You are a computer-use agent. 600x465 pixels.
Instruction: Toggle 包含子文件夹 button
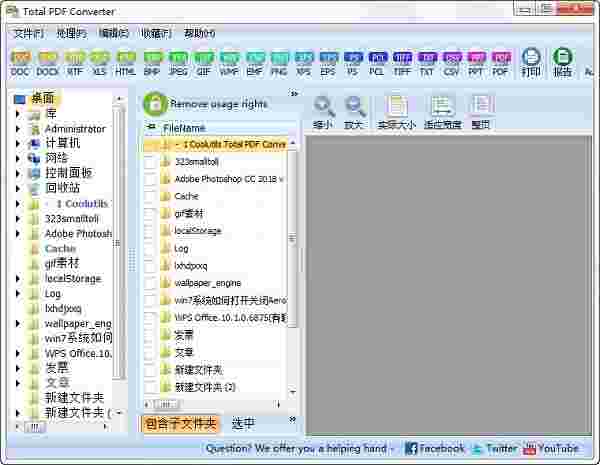[181, 424]
